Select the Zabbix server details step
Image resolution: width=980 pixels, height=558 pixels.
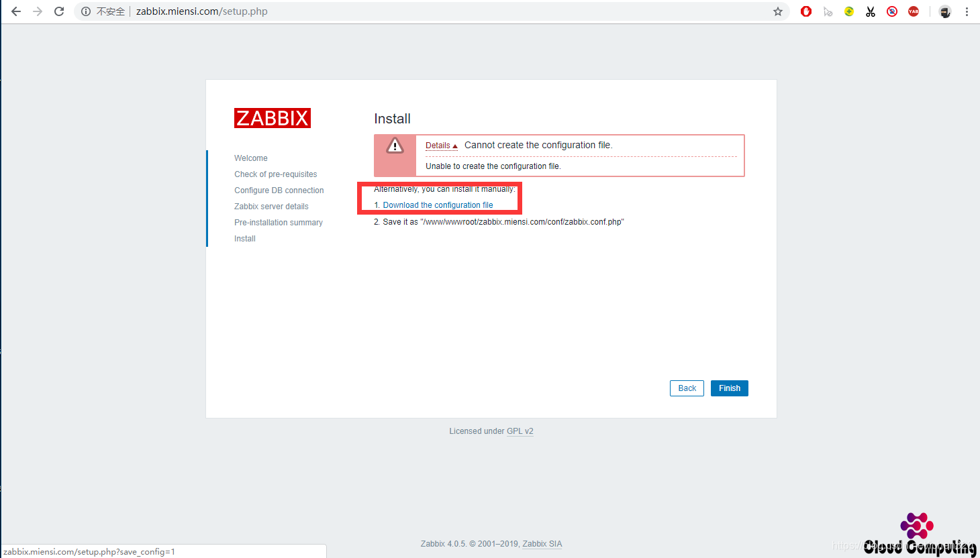click(271, 207)
